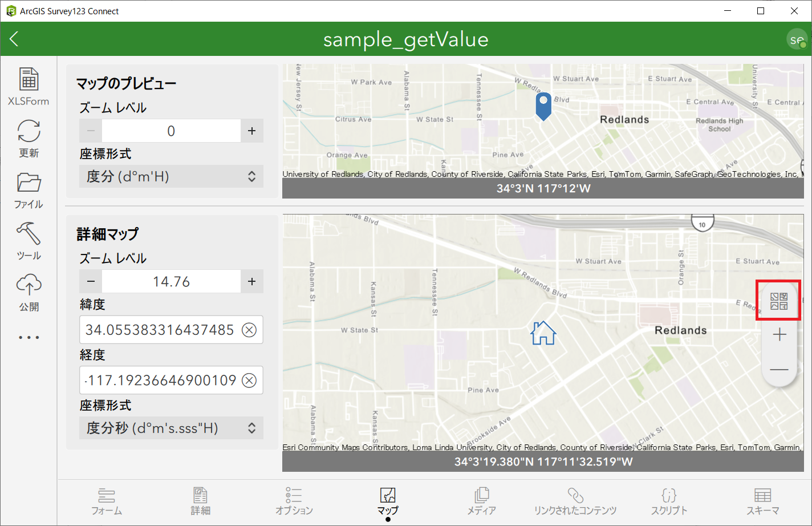Minimize the Survey123 Connect window
The width and height of the screenshot is (812, 526).
click(x=728, y=11)
